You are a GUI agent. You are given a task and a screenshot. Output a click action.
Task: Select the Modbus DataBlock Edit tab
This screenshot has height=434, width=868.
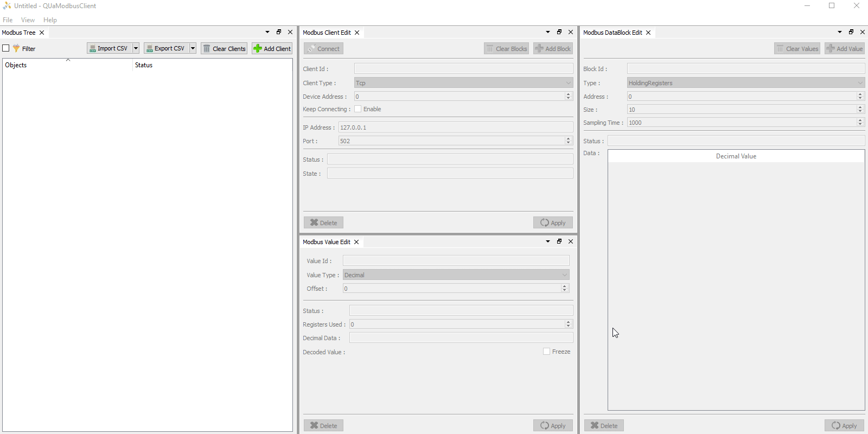612,33
